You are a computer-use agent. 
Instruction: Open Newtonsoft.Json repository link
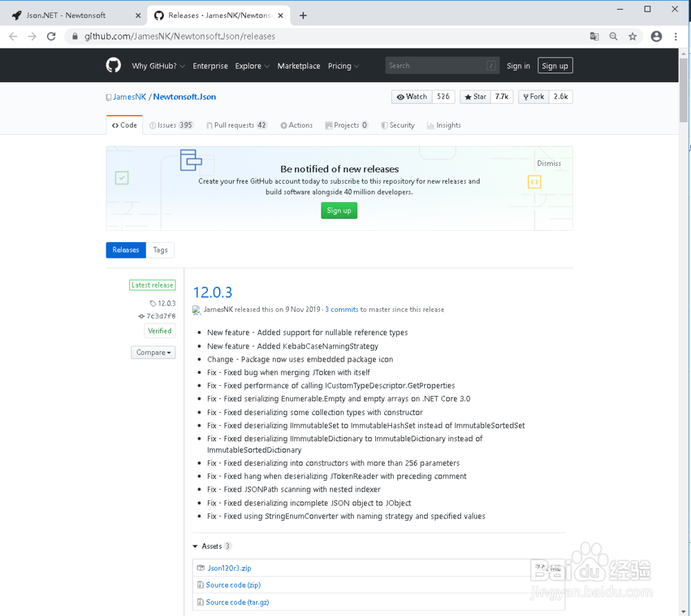pyautogui.click(x=184, y=97)
